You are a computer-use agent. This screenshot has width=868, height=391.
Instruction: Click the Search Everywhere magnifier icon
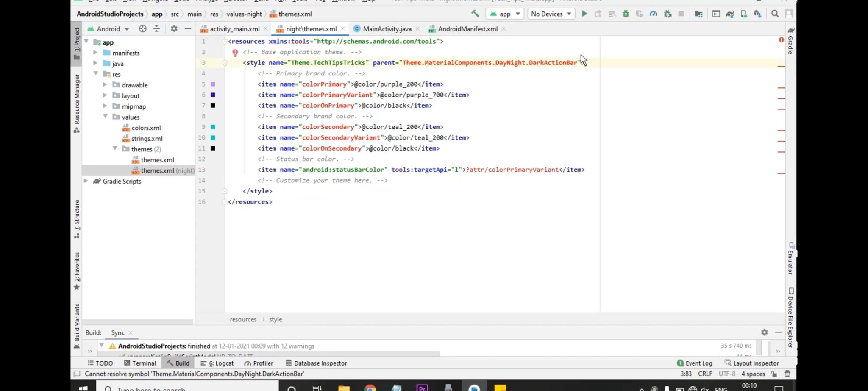coord(775,14)
